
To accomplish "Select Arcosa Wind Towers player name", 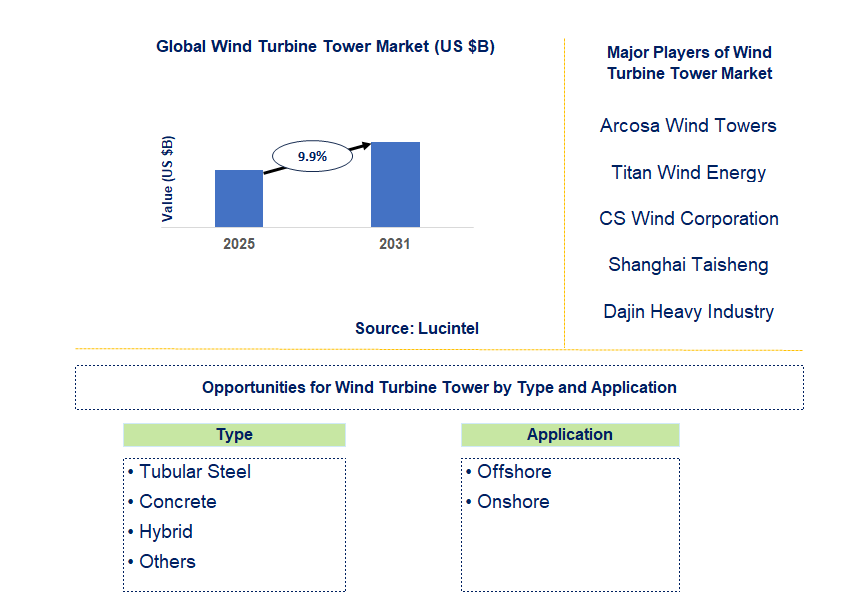I will pos(688,126).
